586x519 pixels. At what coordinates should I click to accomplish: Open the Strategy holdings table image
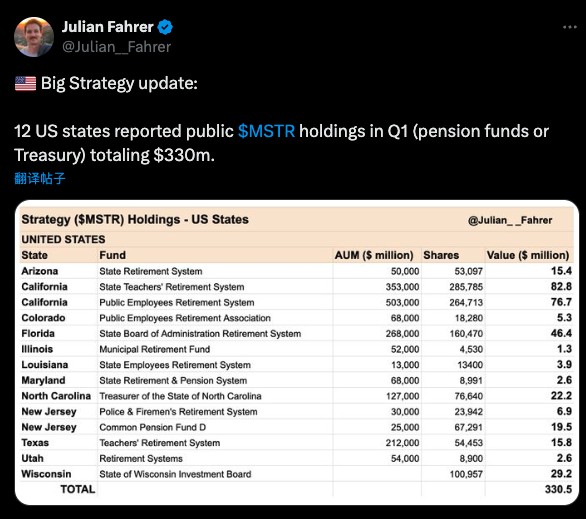point(297,352)
